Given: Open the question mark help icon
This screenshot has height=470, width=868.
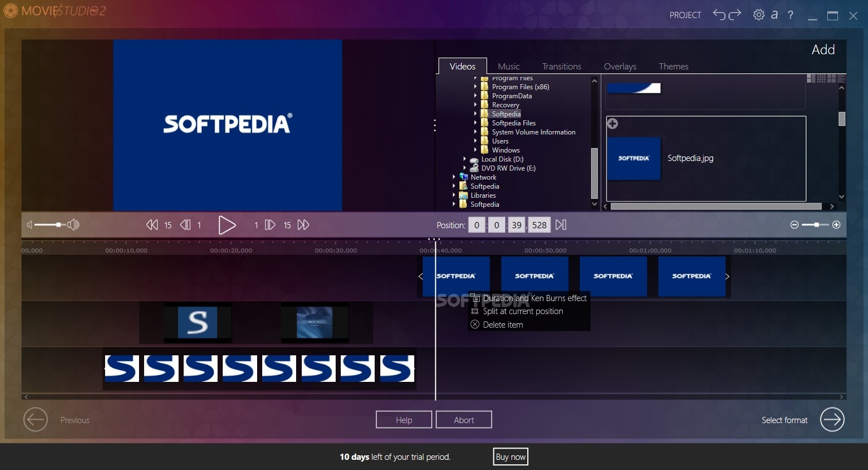Looking at the screenshot, I should (x=791, y=15).
